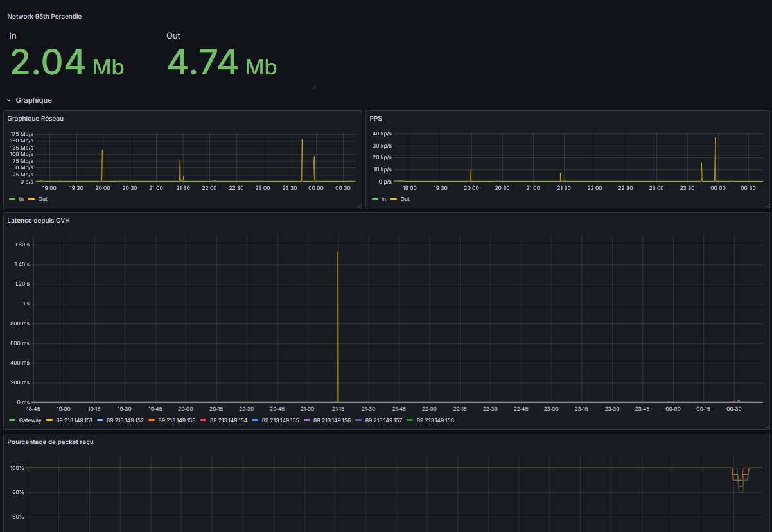
Task: Click the 18:45 time label in latency graph
Action: click(33, 409)
